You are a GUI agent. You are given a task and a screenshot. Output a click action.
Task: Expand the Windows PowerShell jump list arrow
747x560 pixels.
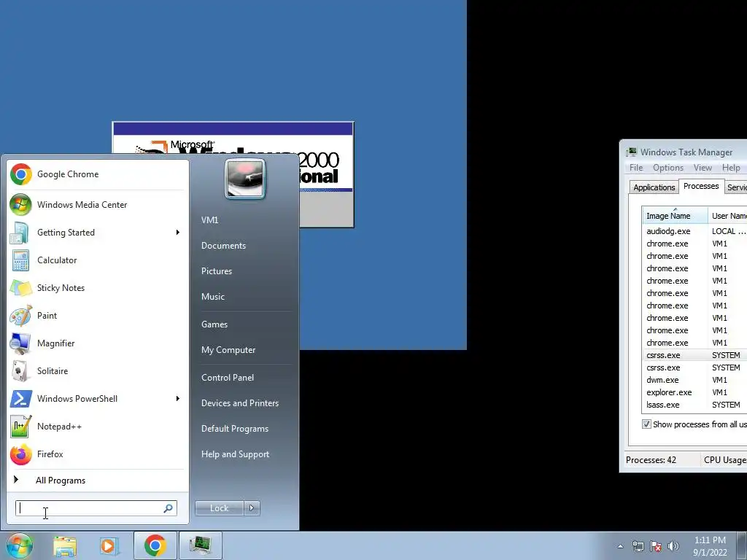pyautogui.click(x=178, y=399)
